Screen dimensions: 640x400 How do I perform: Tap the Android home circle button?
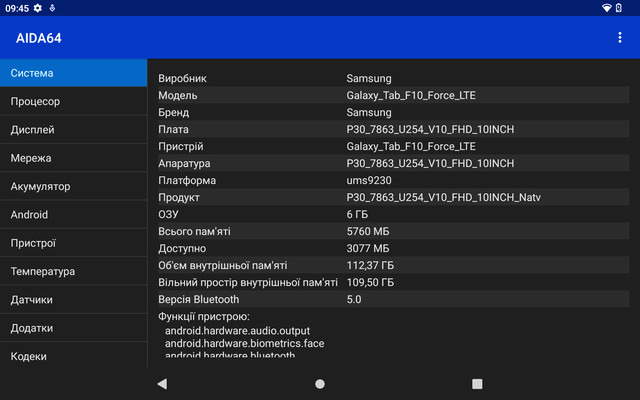click(x=320, y=384)
